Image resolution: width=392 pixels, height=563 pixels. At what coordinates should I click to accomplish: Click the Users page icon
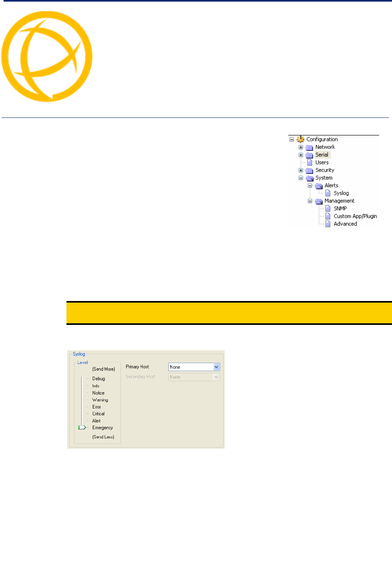pyautogui.click(x=310, y=162)
